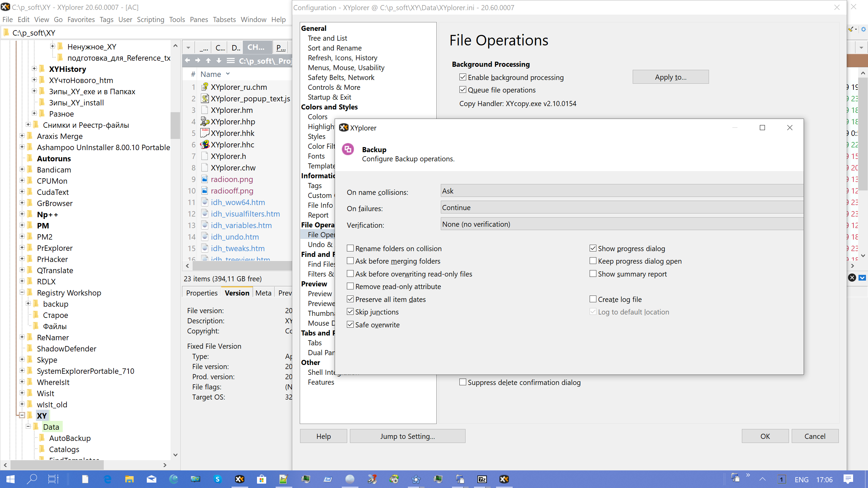Select the 'D..' pane tab
The width and height of the screenshot is (868, 488).
236,48
